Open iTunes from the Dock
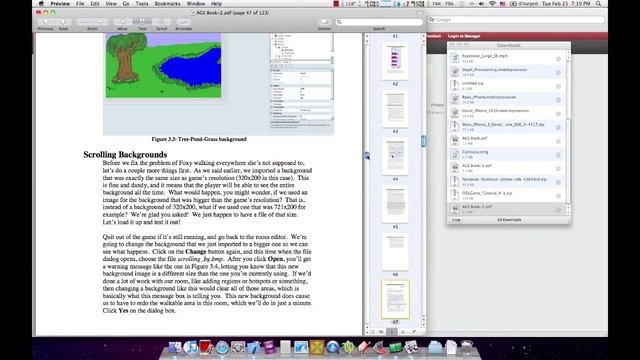This screenshot has height=360, width=640. coord(191,347)
